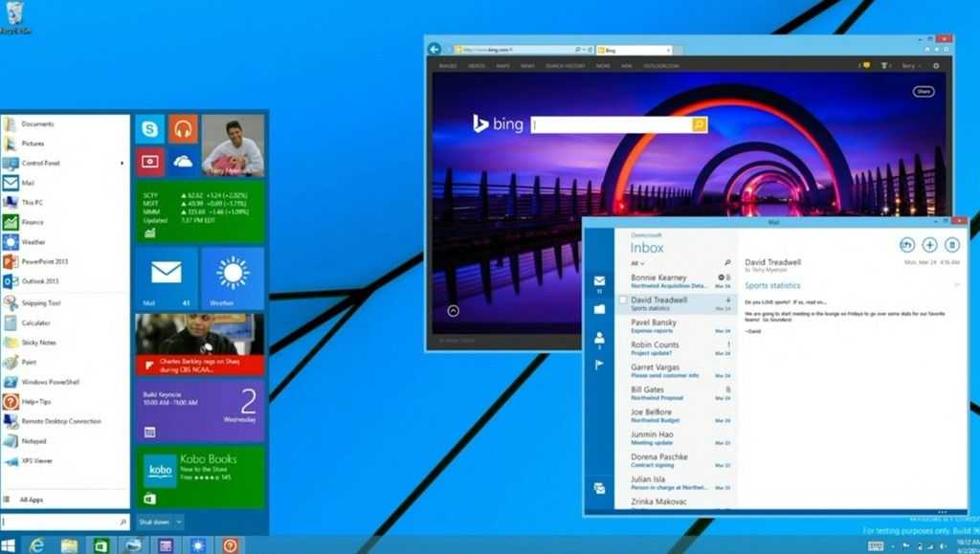Show flagged messages in Mail sidebar

point(599,365)
